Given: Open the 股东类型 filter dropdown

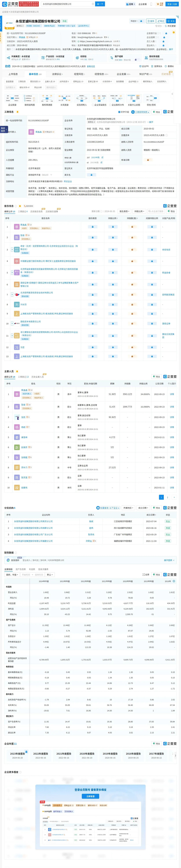Looking at the screenshot, I should click(124, 211).
